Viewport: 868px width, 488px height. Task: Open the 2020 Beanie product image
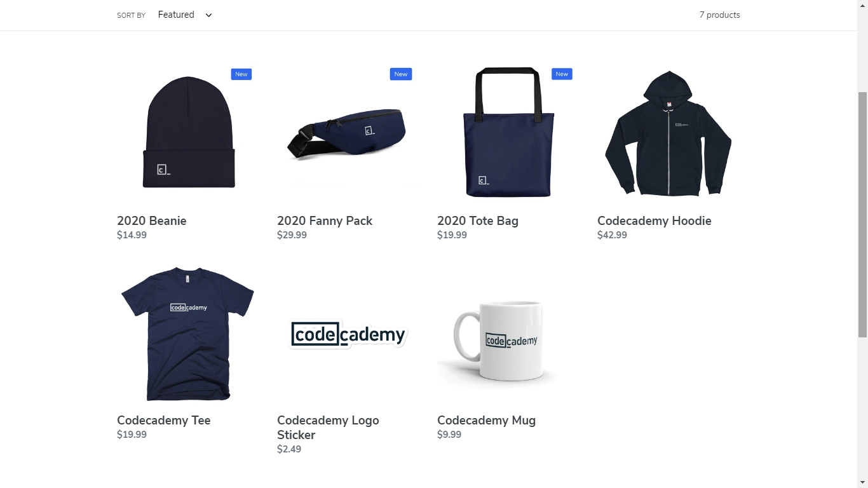pos(189,132)
